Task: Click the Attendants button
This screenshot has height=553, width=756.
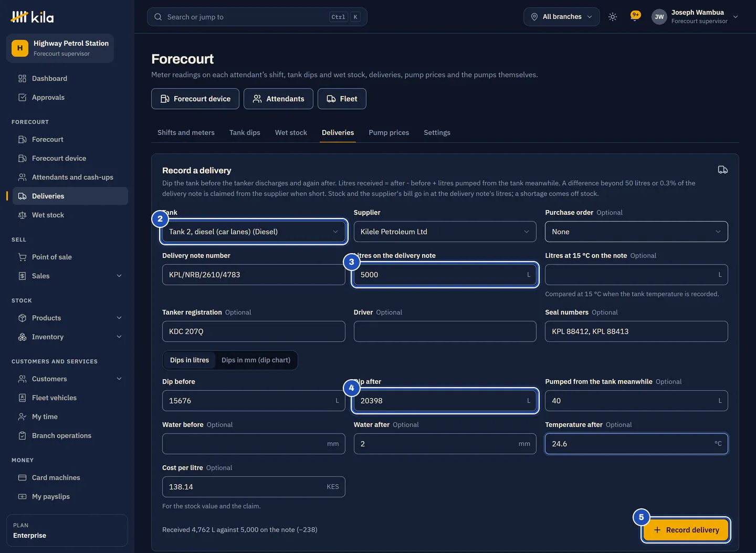Action: 278,99
